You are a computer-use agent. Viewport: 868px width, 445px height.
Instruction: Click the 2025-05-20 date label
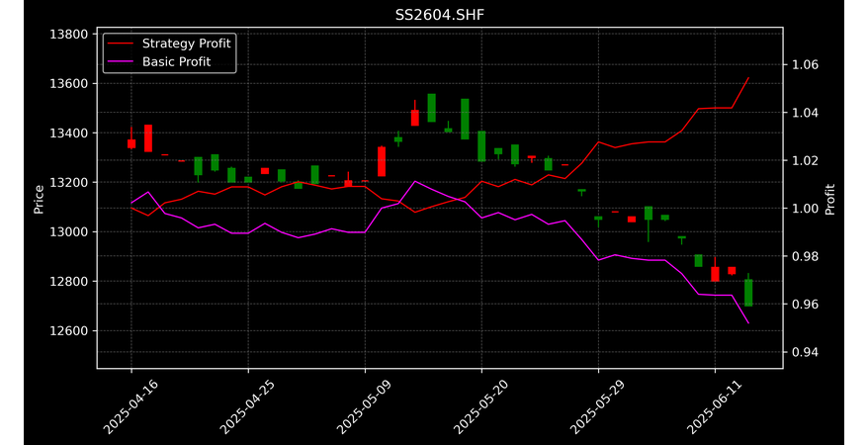pyautogui.click(x=478, y=406)
